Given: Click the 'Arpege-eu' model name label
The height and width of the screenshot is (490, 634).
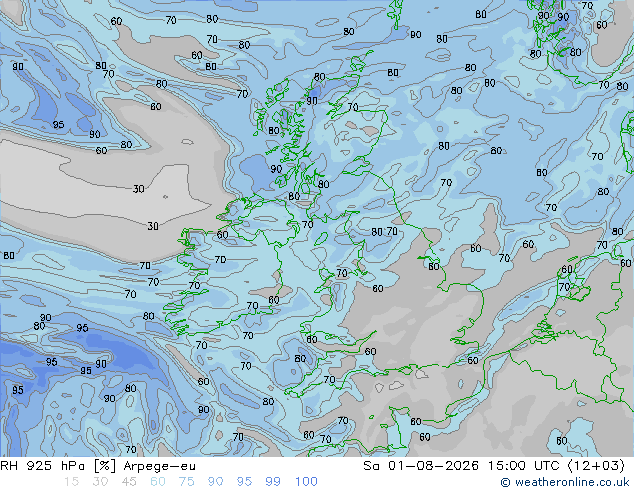Looking at the screenshot, I should (x=159, y=466).
